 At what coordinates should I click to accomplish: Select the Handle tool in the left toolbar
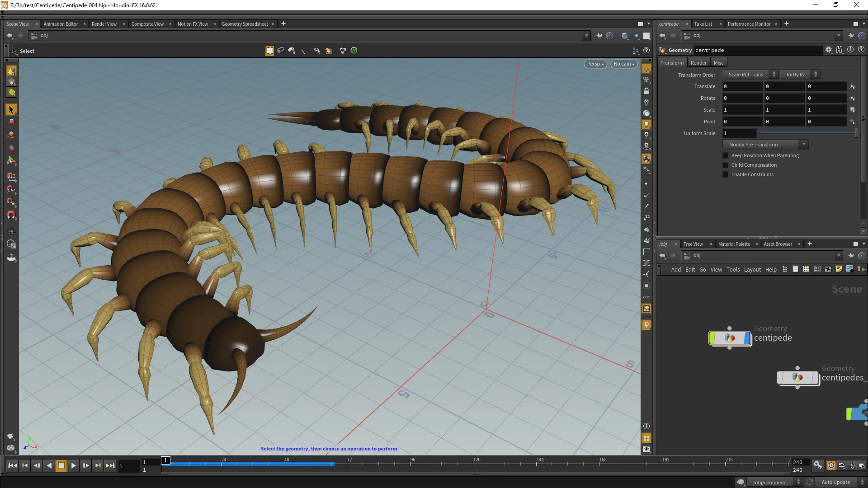click(x=11, y=160)
